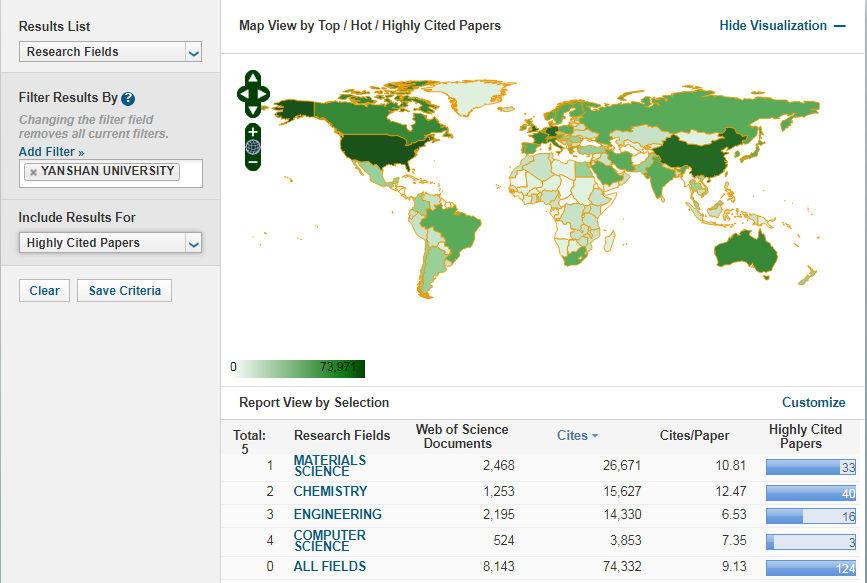The width and height of the screenshot is (867, 583).
Task: Pan the map up with the arrow
Action: [x=253, y=78]
